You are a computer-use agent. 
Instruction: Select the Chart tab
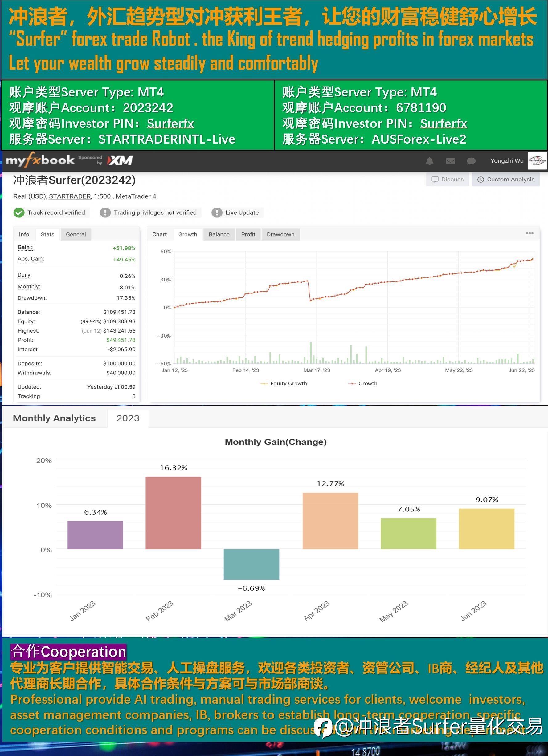[159, 234]
